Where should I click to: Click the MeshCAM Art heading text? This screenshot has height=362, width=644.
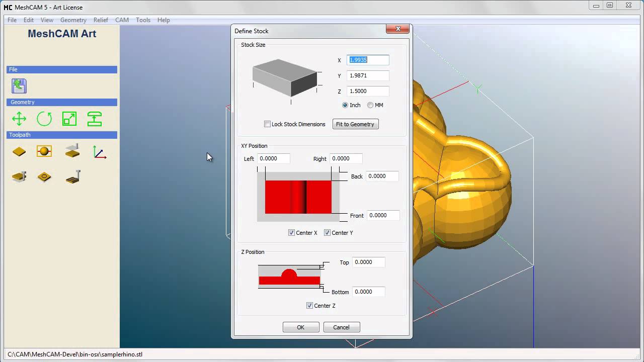62,34
